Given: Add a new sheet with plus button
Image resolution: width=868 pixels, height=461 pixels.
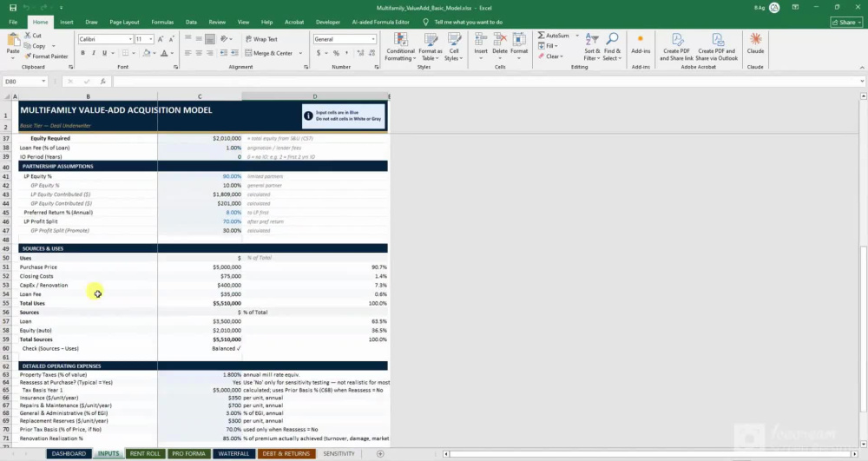Looking at the screenshot, I should point(380,454).
